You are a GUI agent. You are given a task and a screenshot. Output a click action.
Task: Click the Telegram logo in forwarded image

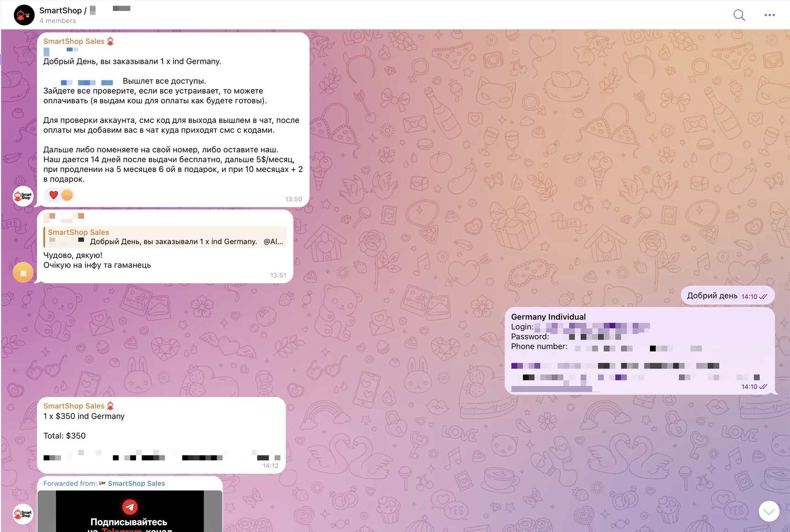[130, 507]
